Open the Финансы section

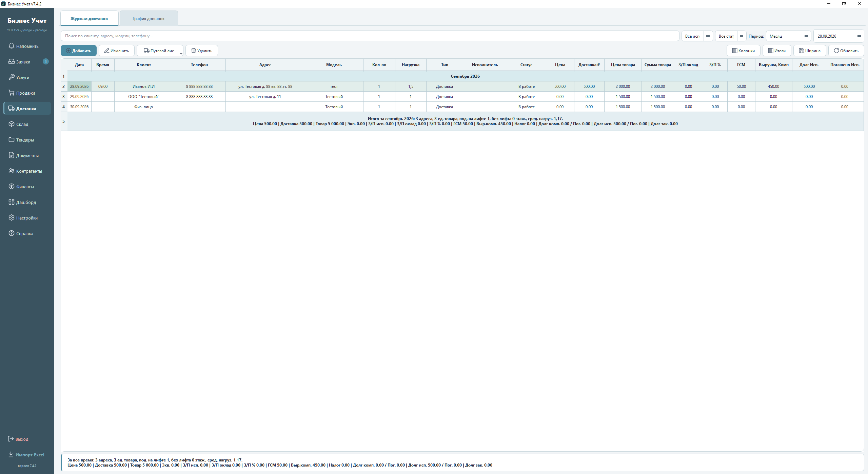27,187
